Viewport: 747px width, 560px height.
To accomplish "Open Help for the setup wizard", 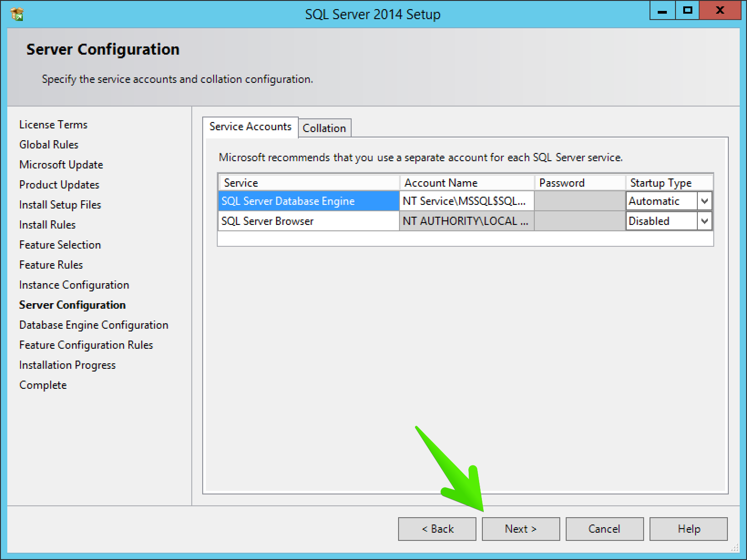I will click(x=688, y=529).
